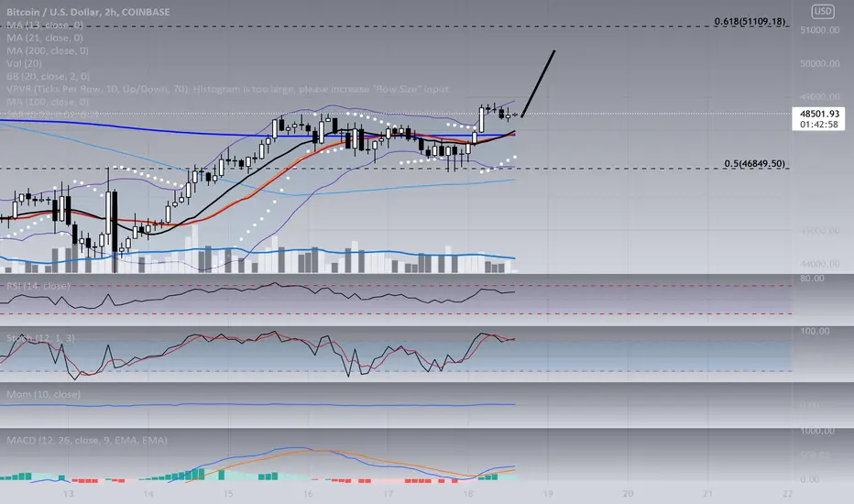Click date 15 on the time axis
854x504 pixels.
(227, 494)
